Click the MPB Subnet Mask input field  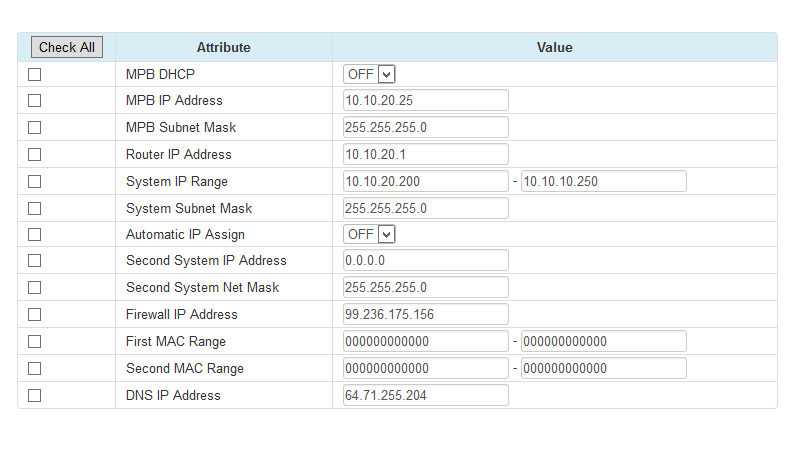point(425,127)
